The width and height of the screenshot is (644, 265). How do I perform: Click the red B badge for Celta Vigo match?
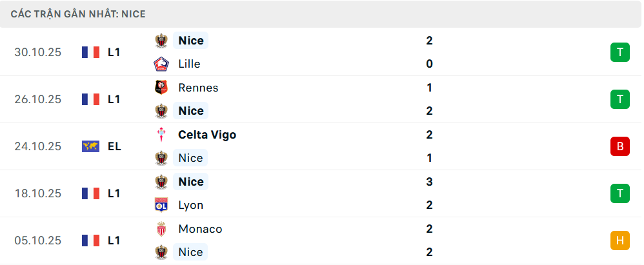(619, 146)
